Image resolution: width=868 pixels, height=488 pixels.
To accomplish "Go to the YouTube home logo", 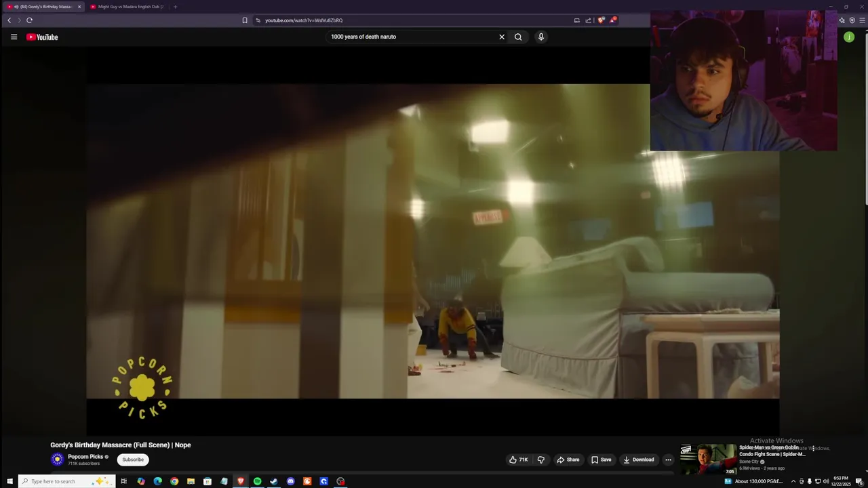I will 42,37.
